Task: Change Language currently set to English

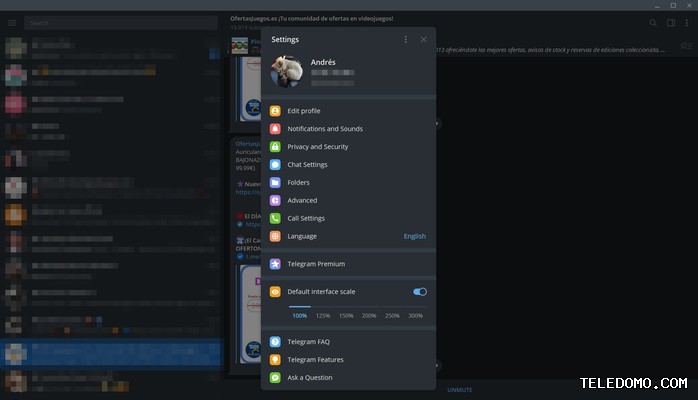Action: [414, 237]
